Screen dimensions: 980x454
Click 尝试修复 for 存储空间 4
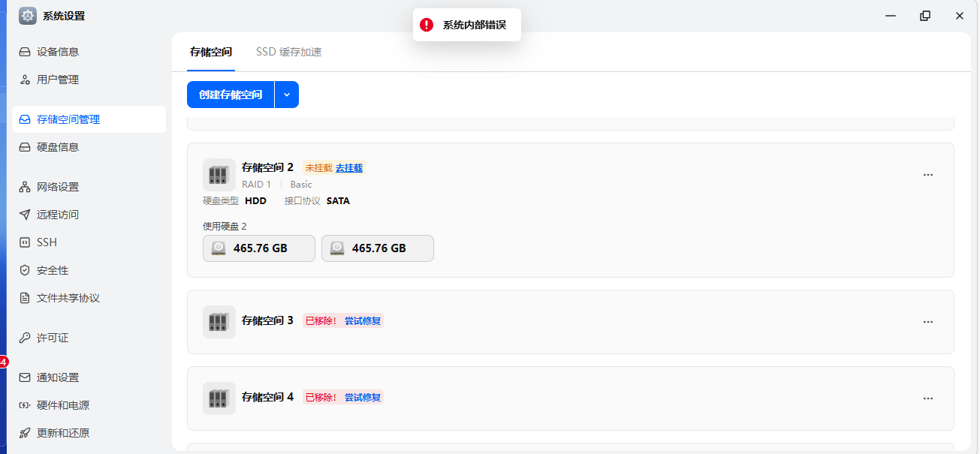[363, 398]
